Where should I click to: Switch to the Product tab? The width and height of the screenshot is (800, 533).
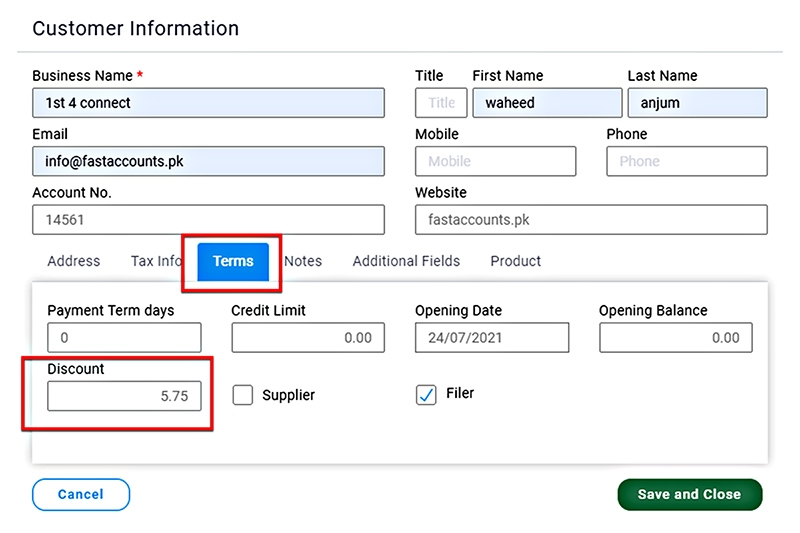pyautogui.click(x=515, y=261)
